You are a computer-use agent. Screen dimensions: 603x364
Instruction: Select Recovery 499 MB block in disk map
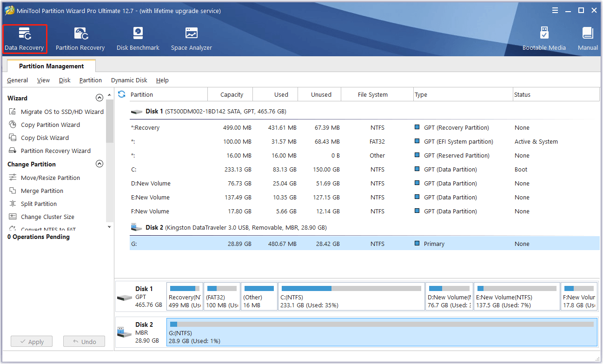tap(185, 297)
